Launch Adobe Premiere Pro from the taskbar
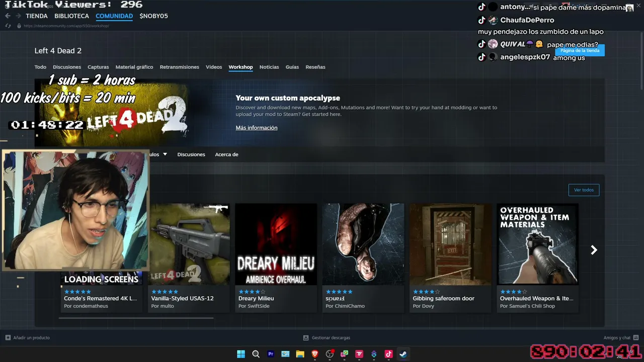The width and height of the screenshot is (644, 362). tap(271, 354)
